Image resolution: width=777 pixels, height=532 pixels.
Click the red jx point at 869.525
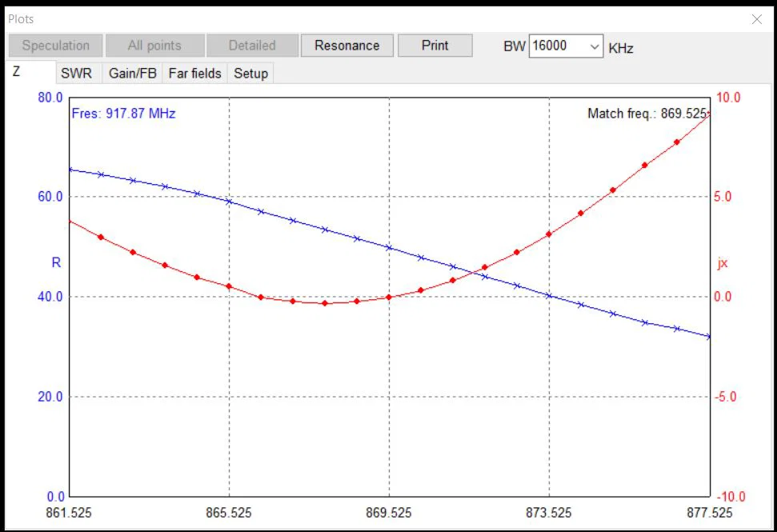click(389, 298)
